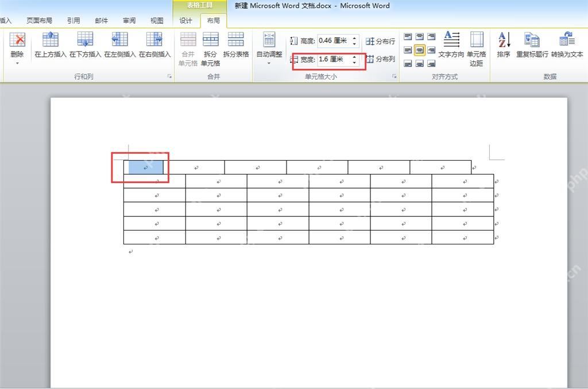Click the width (宽度) value field
The width and height of the screenshot is (588, 389).
pyautogui.click(x=334, y=59)
